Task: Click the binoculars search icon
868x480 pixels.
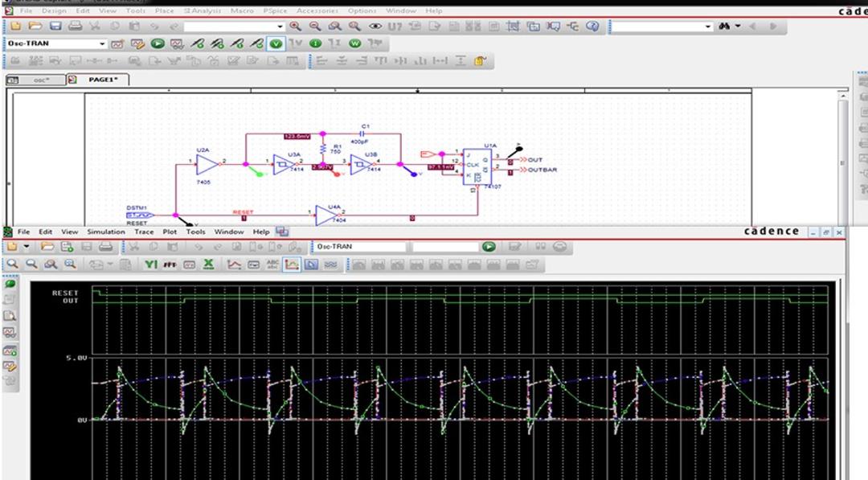Action: (x=724, y=26)
